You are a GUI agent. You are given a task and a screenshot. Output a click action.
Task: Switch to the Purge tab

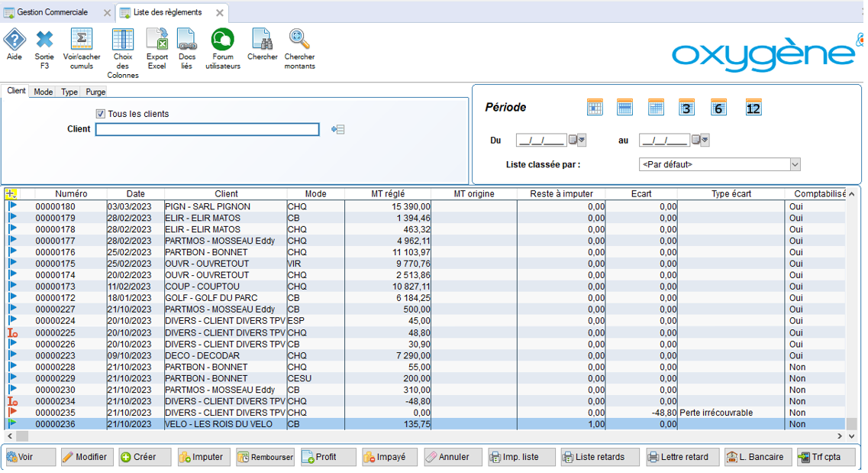95,92
